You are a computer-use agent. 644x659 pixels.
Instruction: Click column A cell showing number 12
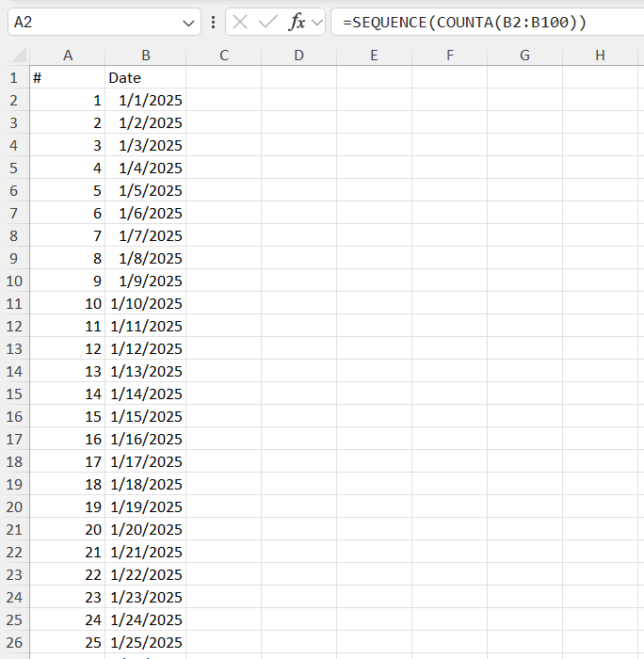(67, 348)
